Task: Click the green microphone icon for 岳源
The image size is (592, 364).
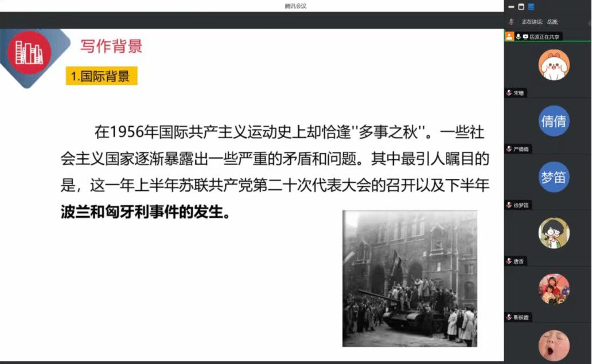Action: (518, 36)
